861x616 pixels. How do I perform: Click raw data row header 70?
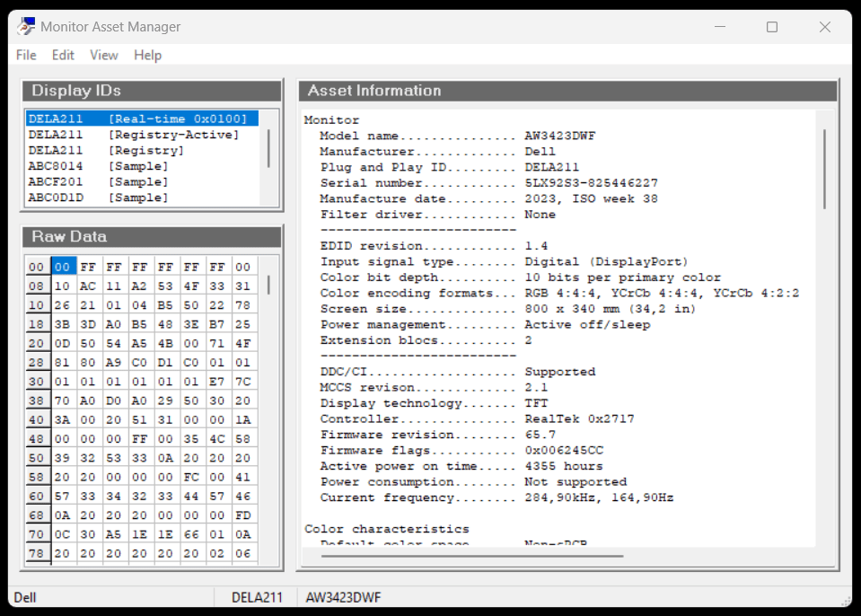pyautogui.click(x=38, y=534)
